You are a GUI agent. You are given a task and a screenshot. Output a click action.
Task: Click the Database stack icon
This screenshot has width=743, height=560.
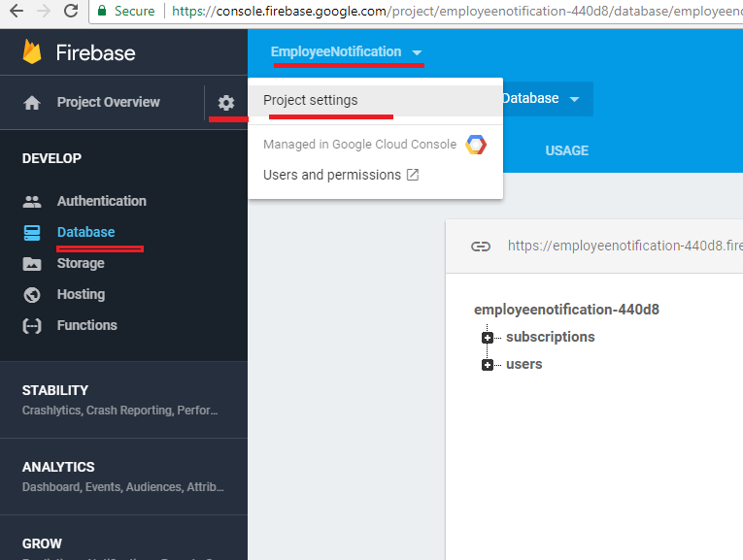coord(32,232)
